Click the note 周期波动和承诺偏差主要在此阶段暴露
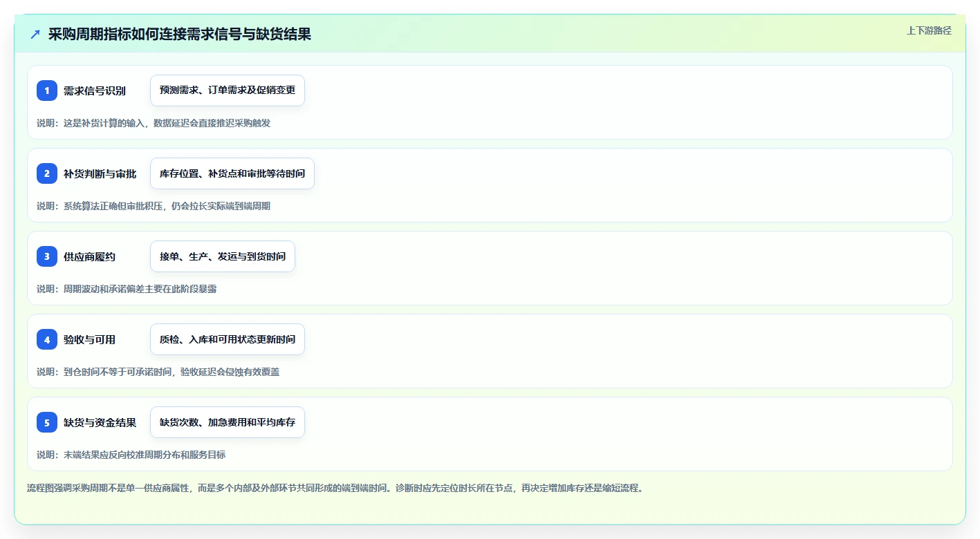 click(x=127, y=289)
